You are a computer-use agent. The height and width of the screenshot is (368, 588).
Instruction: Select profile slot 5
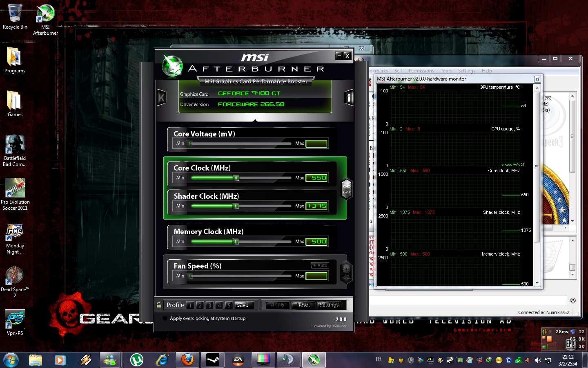229,305
